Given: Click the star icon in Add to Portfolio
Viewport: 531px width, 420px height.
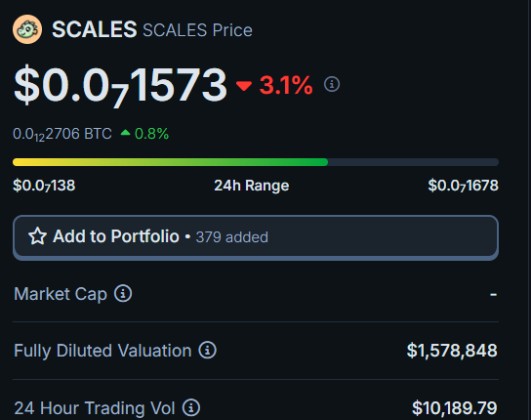Looking at the screenshot, I should tap(37, 236).
